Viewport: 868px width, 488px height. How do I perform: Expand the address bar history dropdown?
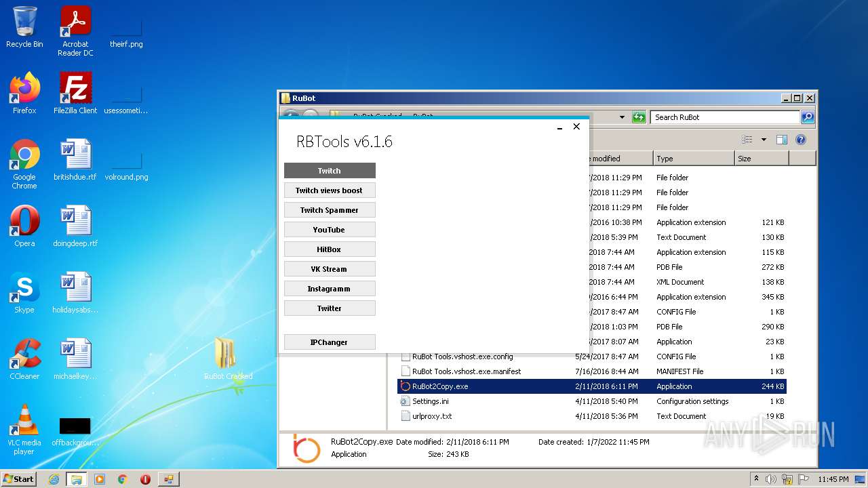point(622,117)
